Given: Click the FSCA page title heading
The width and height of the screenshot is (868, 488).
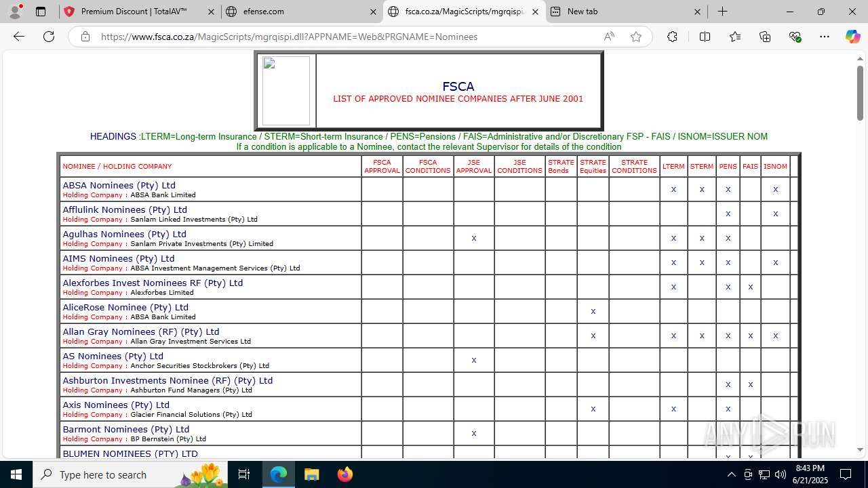Looking at the screenshot, I should pyautogui.click(x=458, y=86).
